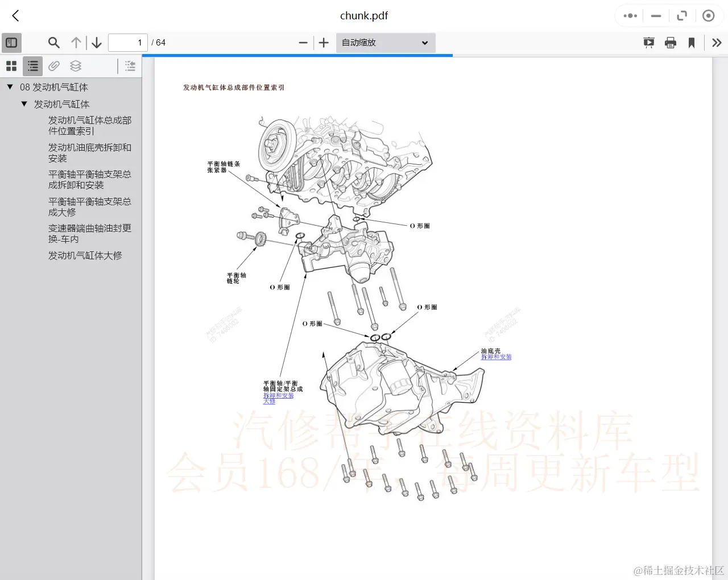Toggle the sidebar visibility
Image resolution: width=728 pixels, height=580 pixels.
tap(11, 42)
